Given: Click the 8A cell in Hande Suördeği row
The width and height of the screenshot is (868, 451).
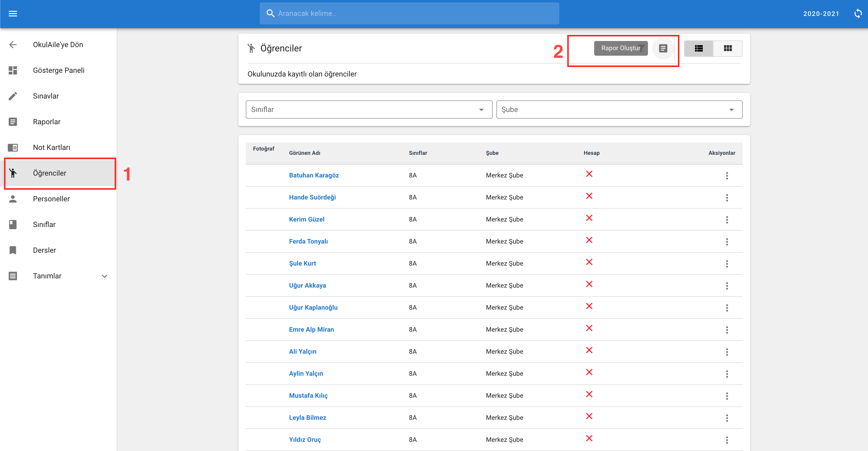Looking at the screenshot, I should click(412, 197).
